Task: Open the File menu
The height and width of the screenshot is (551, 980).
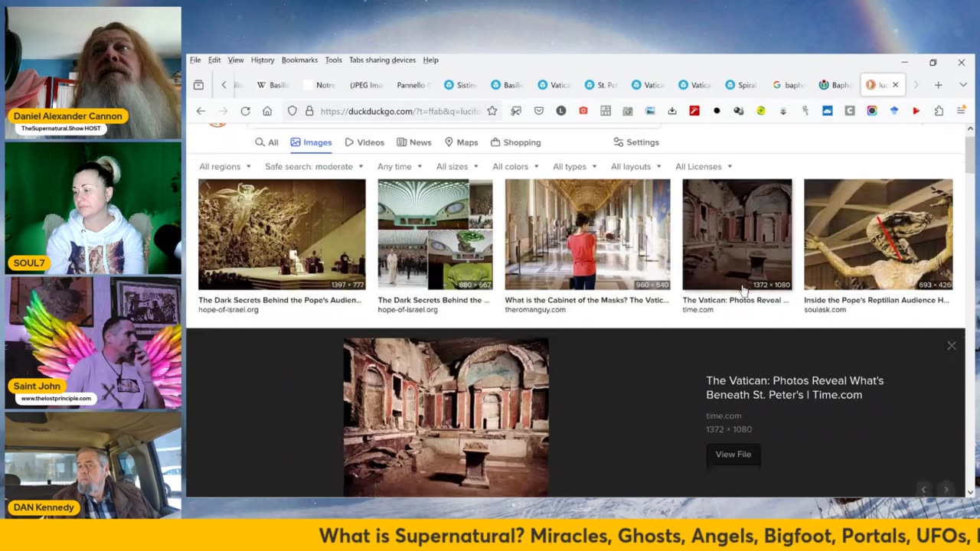Action: (195, 60)
